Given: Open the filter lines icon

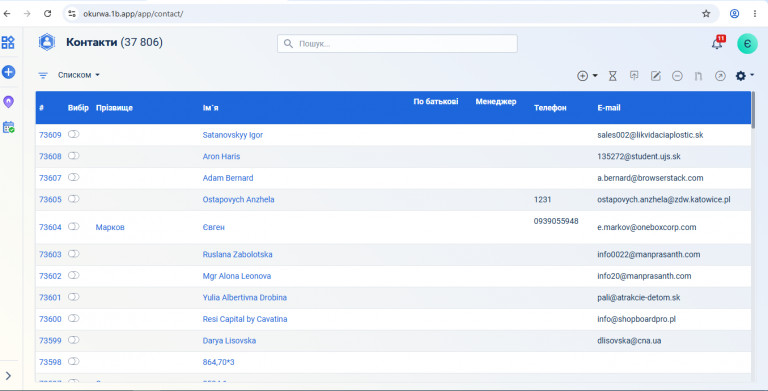Looking at the screenshot, I should tap(43, 75).
